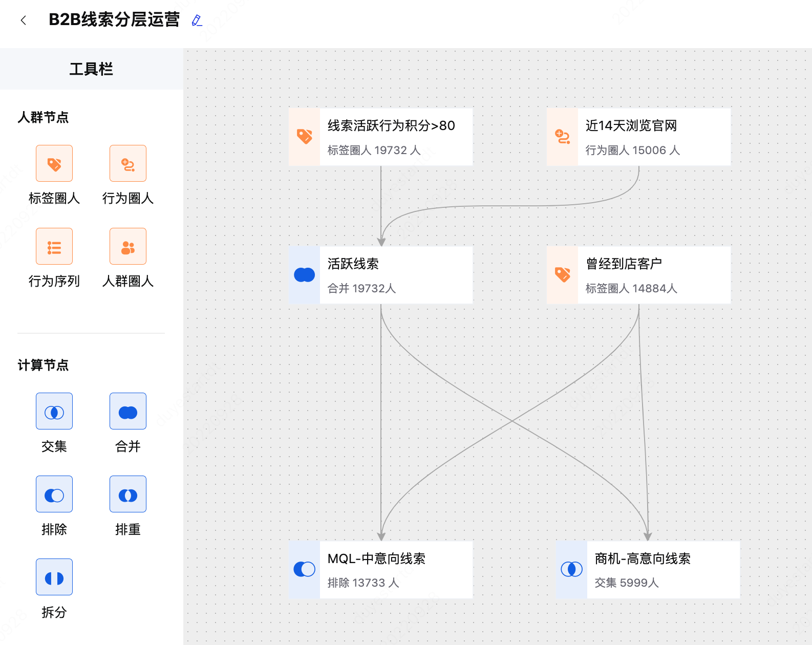
Task: Click the 工具栏 panel header
Action: [x=91, y=69]
